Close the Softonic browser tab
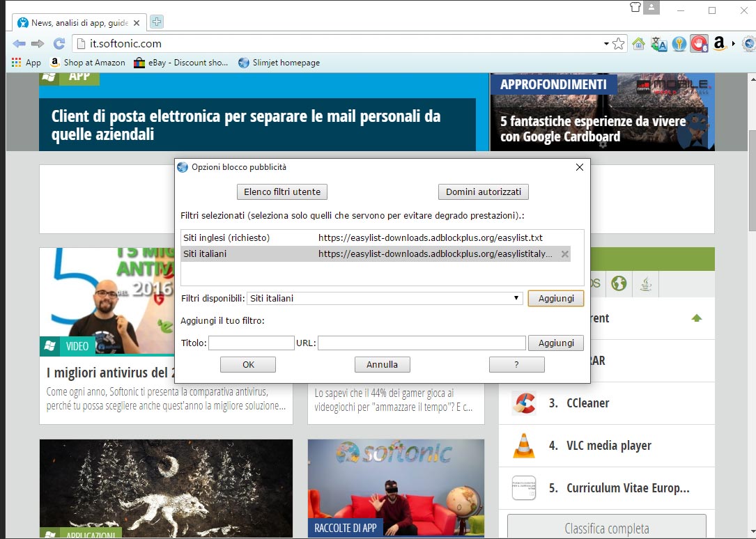756x539 pixels. click(x=137, y=23)
